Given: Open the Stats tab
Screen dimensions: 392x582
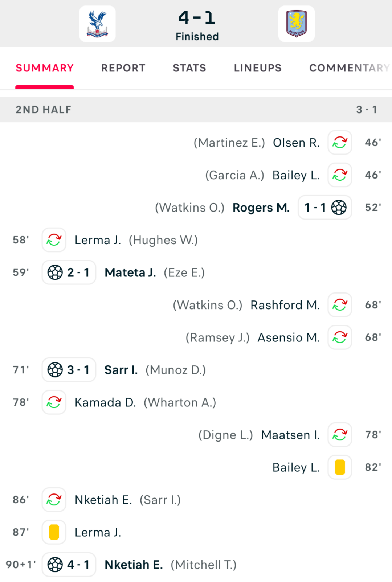Looking at the screenshot, I should [189, 68].
